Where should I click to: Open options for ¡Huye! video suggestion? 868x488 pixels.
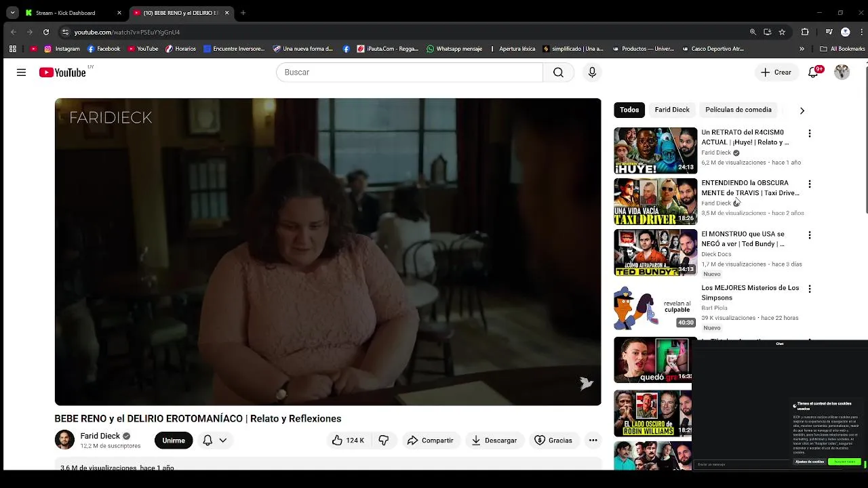tap(809, 134)
